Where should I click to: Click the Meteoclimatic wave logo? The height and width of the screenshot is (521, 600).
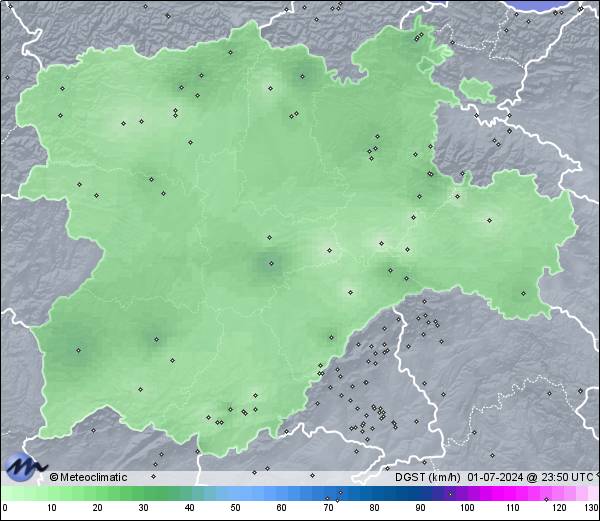[25, 466]
